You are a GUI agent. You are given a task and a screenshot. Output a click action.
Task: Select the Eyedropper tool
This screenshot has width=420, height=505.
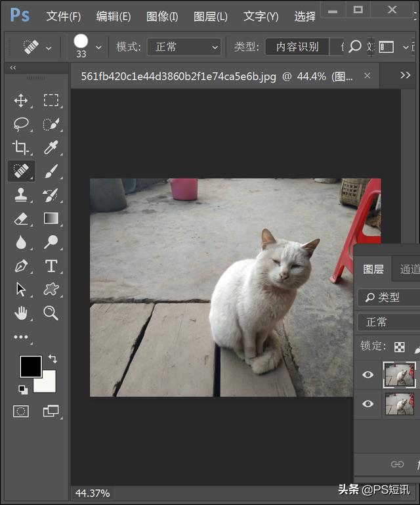tap(51, 148)
